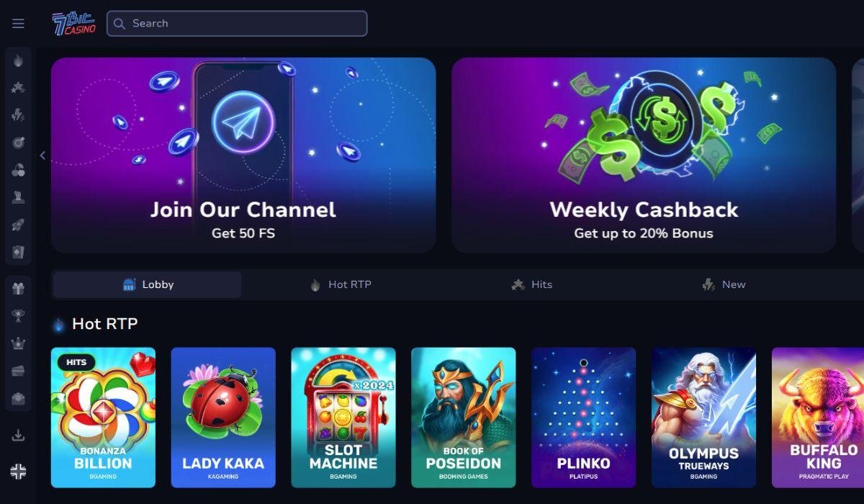Click the 7Bit Casino logo
This screenshot has height=504, width=864.
tap(73, 24)
